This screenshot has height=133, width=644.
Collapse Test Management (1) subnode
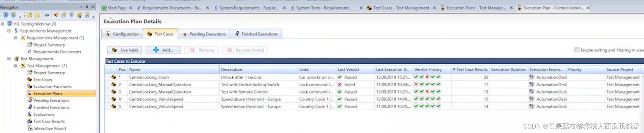point(16,66)
